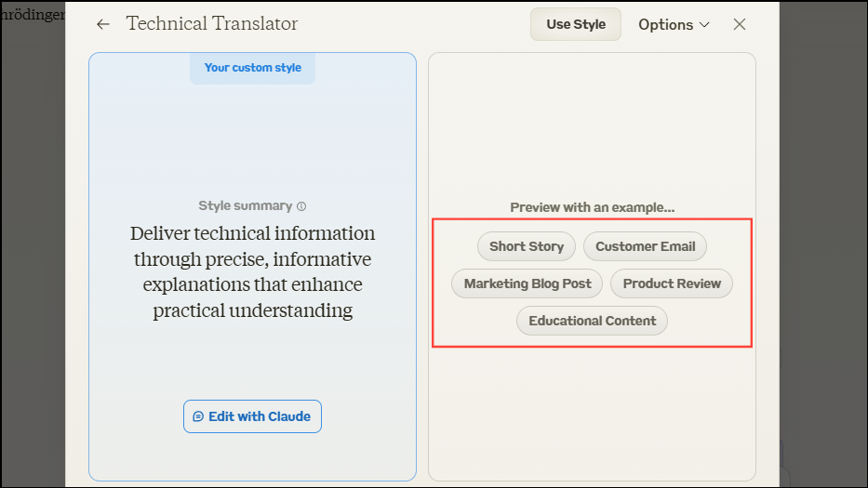Click the chat bubble icon in Edit with Claude
Viewport: 868px width, 488px height.
198,417
